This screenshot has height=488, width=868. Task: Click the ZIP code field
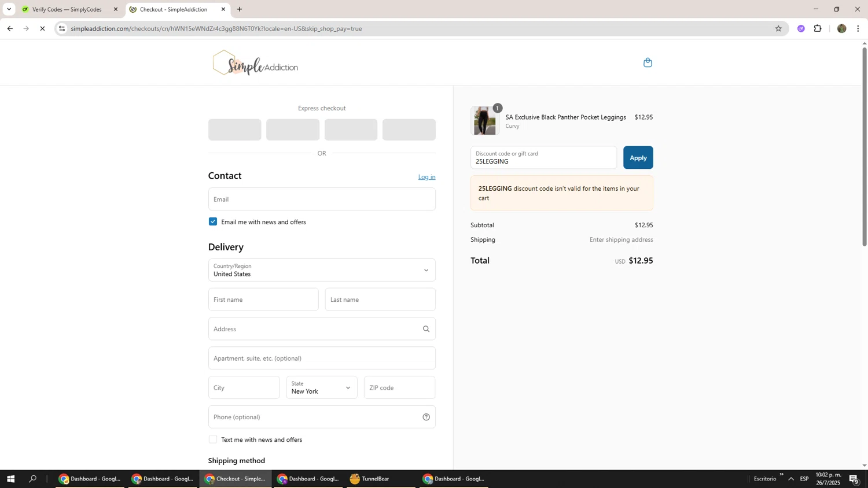coord(400,387)
